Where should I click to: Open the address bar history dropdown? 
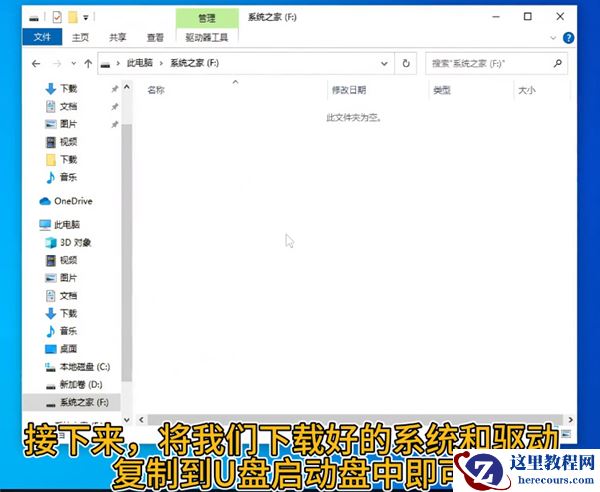385,64
